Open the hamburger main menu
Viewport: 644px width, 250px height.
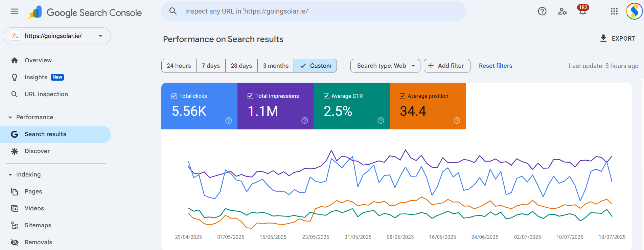point(15,12)
